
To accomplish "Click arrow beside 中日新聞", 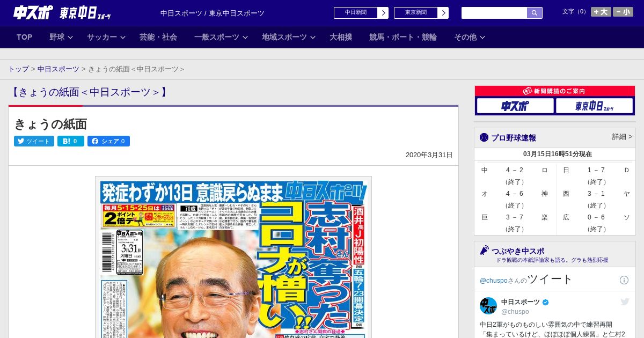I will [x=383, y=13].
